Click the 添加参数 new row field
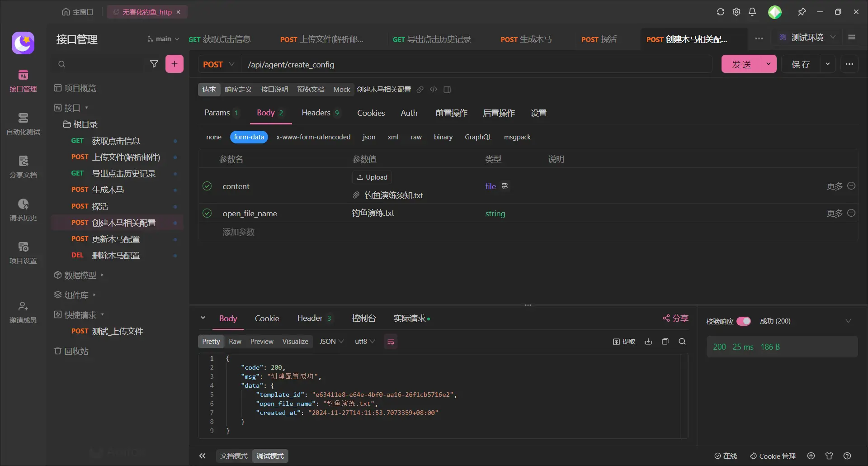Image resolution: width=868 pixels, height=466 pixels. (x=239, y=232)
